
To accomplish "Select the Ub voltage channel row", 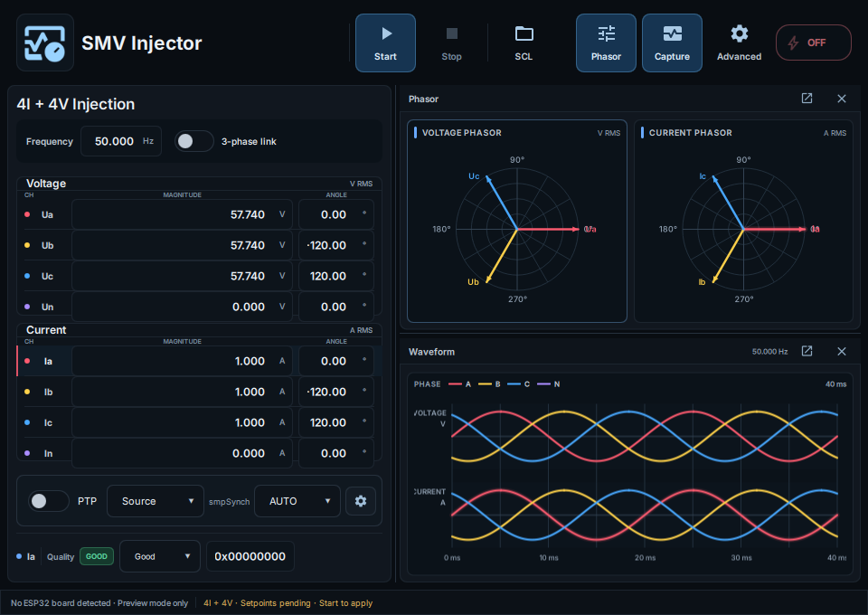I will 199,245.
